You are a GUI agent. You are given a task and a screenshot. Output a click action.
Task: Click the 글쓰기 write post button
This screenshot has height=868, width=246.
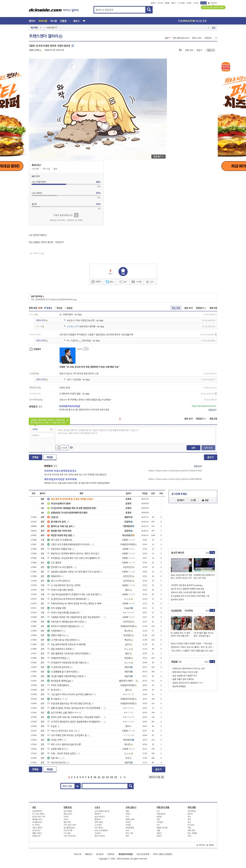point(210,457)
